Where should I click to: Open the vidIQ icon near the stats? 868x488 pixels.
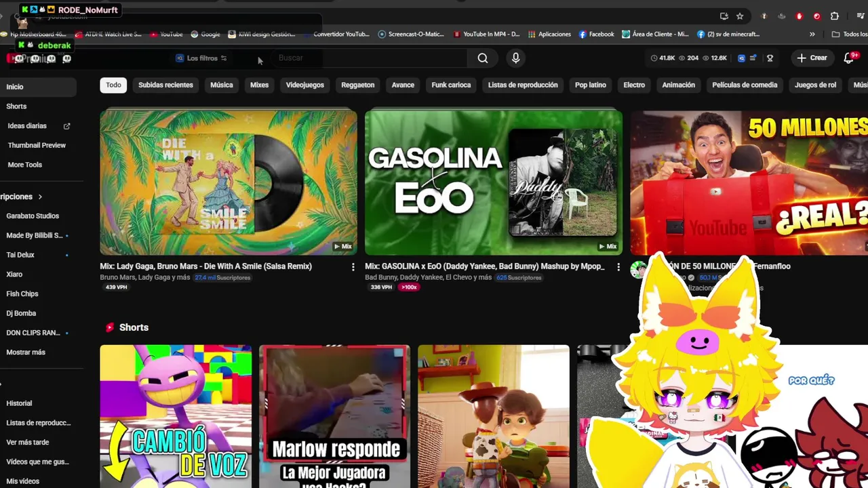(741, 58)
